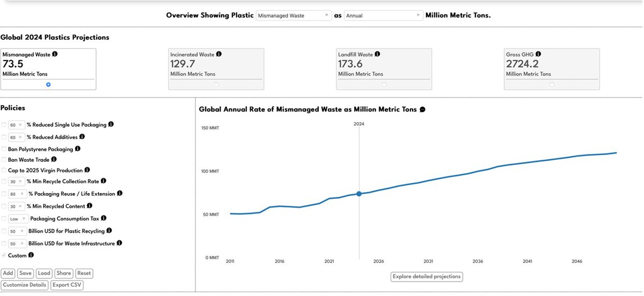Click info icon for Ban Waste Trade
Image resolution: width=644 pixels, height=296 pixels.
[54, 159]
